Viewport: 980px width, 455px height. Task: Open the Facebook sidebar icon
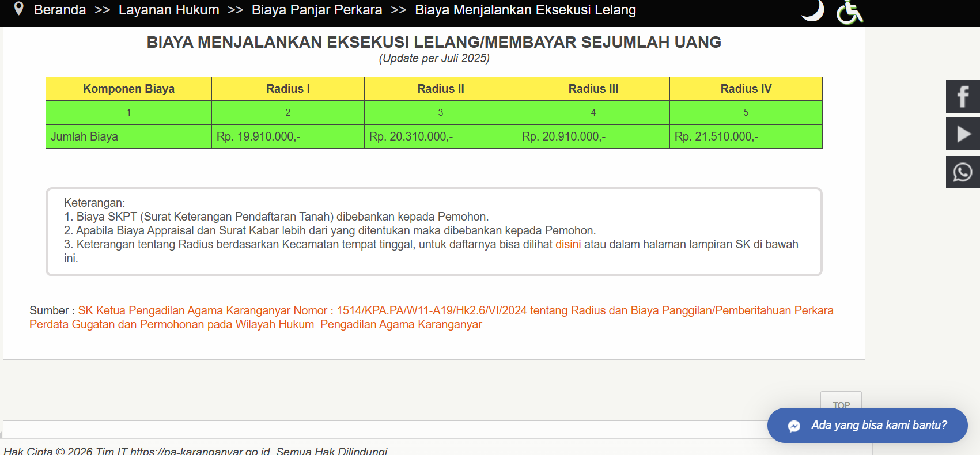click(x=963, y=96)
